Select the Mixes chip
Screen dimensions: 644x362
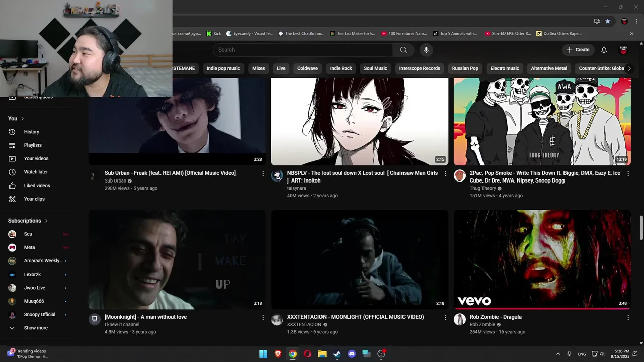[258, 68]
